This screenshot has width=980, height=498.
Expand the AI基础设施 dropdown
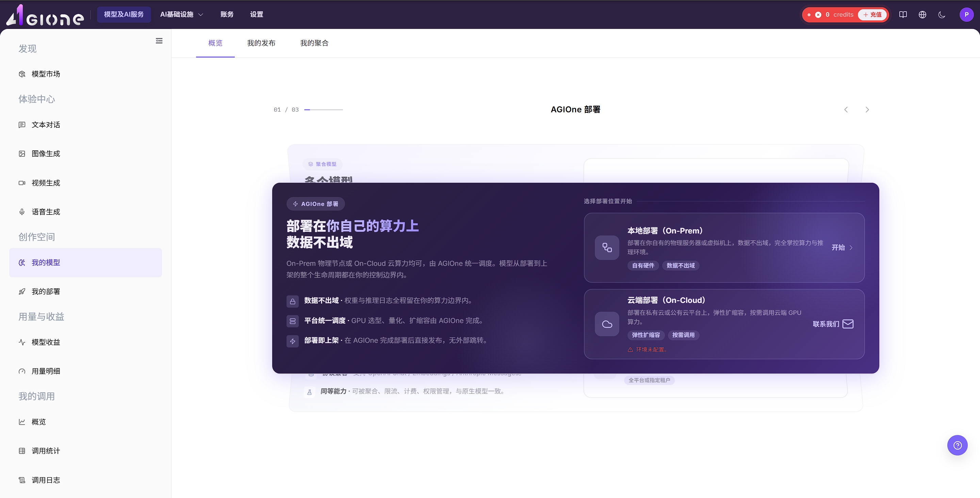[181, 14]
